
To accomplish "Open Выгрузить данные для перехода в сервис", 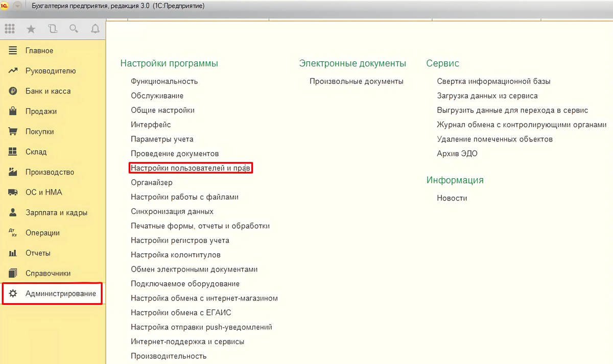I will coord(512,110).
